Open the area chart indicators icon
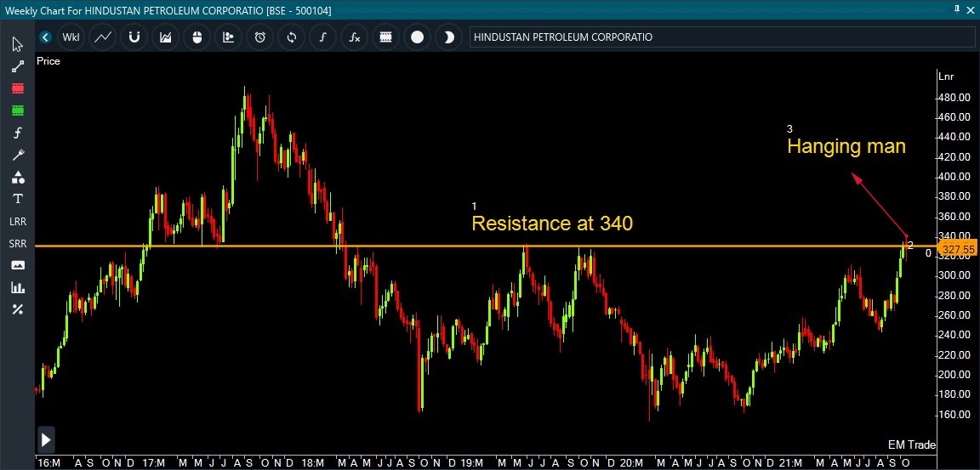Screen dimensions: 980x470 166,37
